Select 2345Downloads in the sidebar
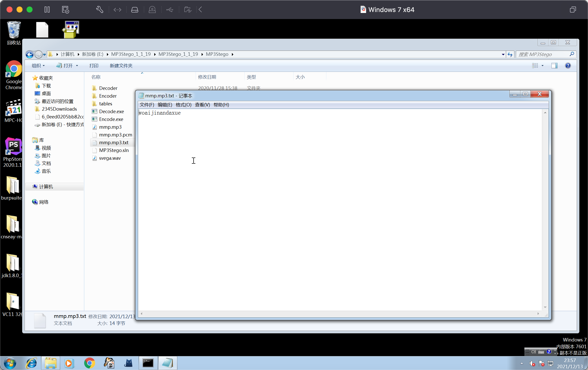The width and height of the screenshot is (588, 370). point(56,109)
